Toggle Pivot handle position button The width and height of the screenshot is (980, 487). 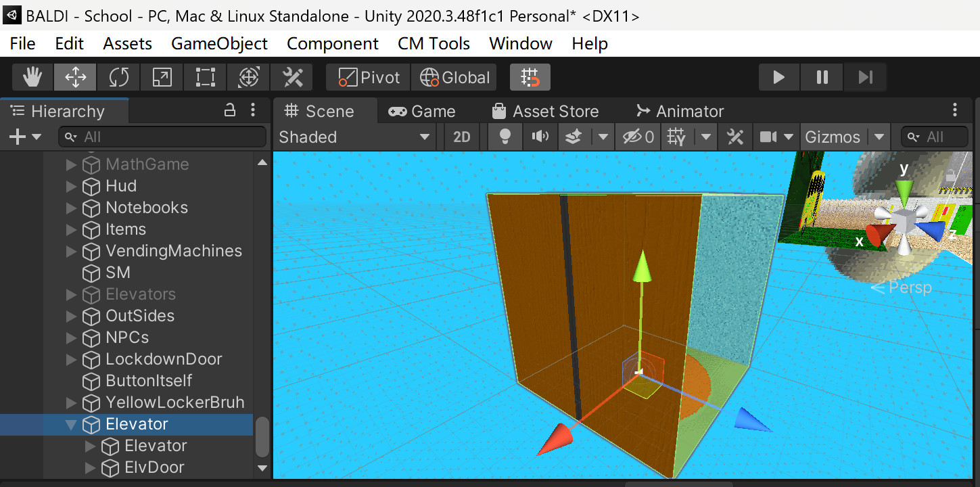click(x=369, y=77)
